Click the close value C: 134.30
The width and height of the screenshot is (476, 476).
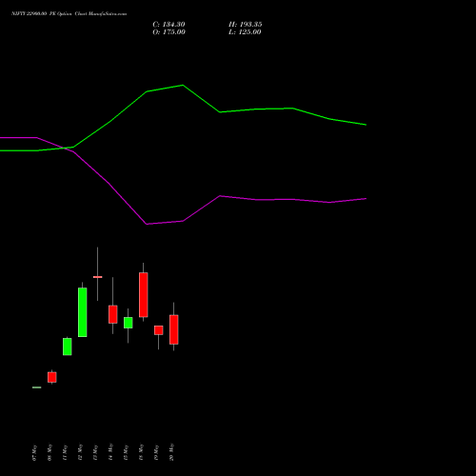(x=169, y=25)
